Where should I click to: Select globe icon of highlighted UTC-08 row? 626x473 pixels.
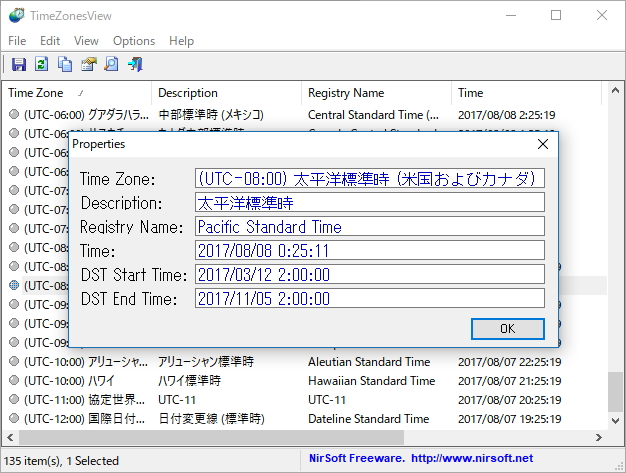[14, 285]
